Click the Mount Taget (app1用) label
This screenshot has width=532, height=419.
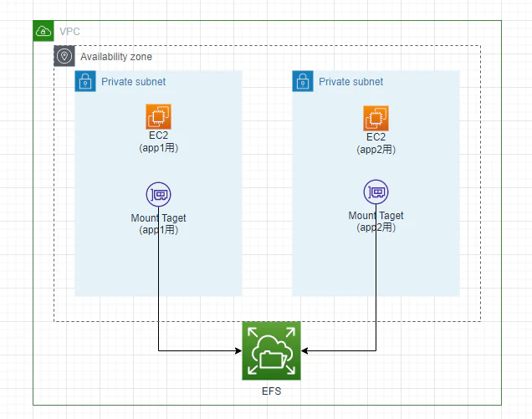[158, 223]
